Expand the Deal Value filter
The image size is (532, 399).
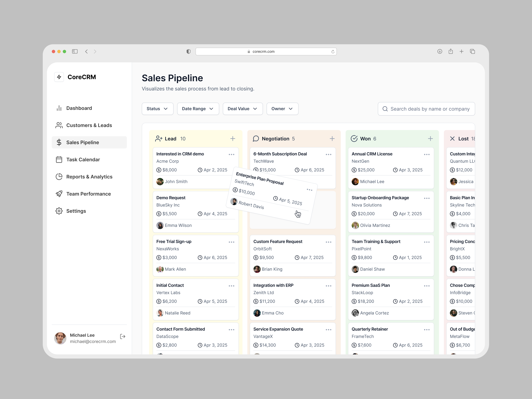(242, 109)
